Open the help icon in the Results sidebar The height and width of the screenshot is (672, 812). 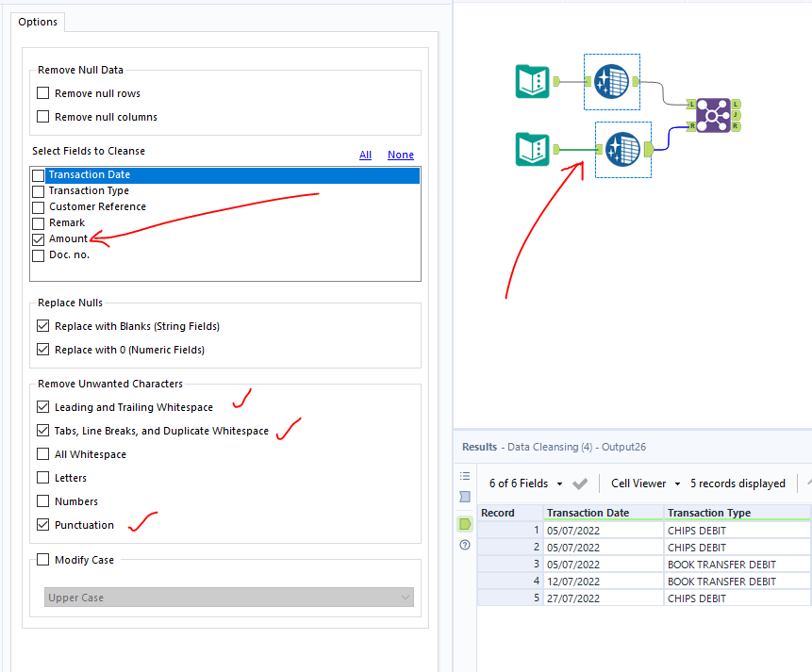(464, 545)
